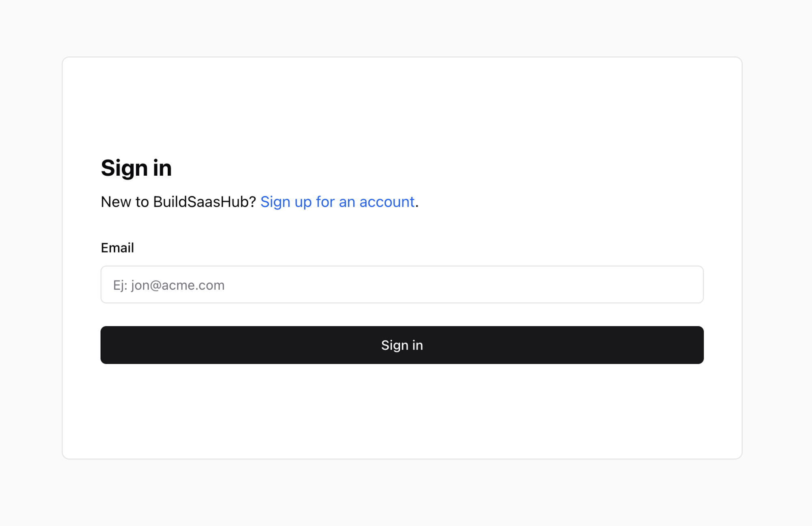Click the "Ej:" prefix in the email placeholder

coord(120,285)
